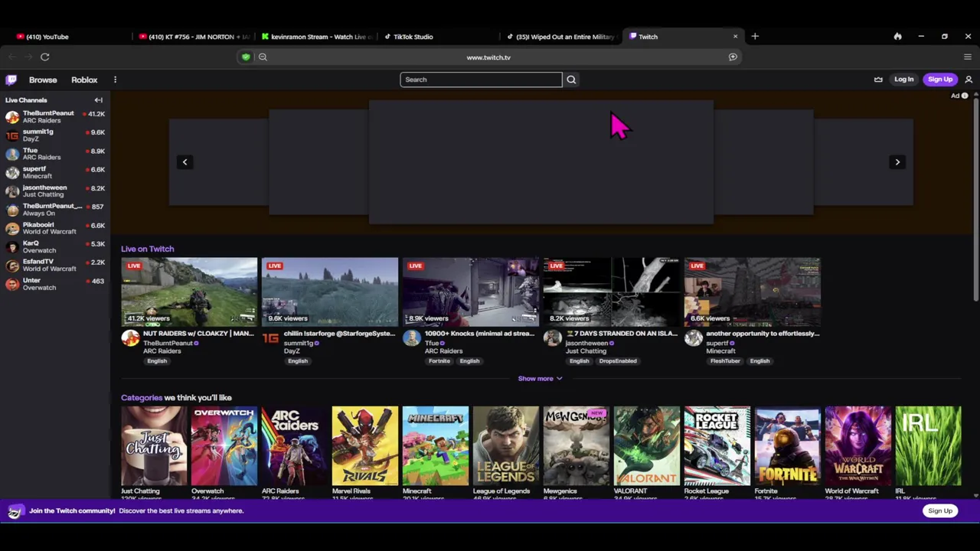This screenshot has height=551, width=980.
Task: Open the user account icon
Action: 969,80
